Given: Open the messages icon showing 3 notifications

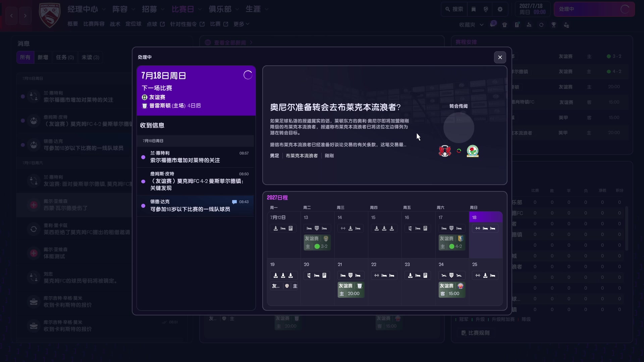Looking at the screenshot, I should tap(493, 25).
